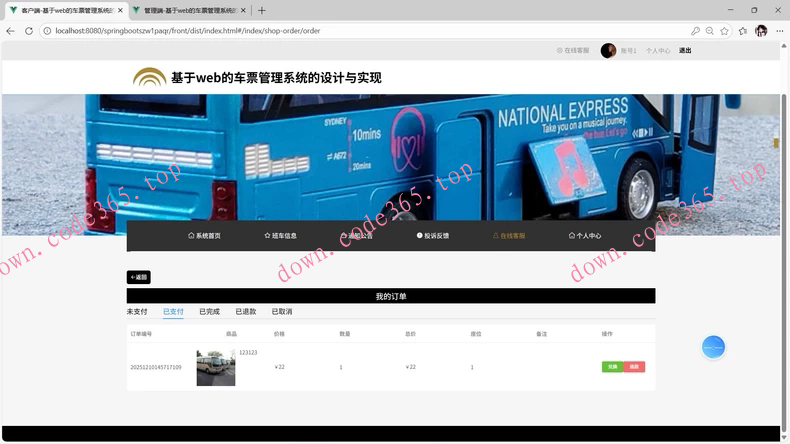This screenshot has width=790, height=444.
Task: Switch to 已取消 orders tab
Action: click(282, 311)
